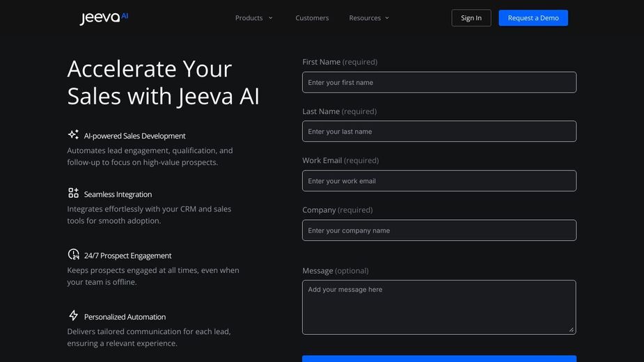Focus the First Name input field
This screenshot has width=644, height=362.
439,82
